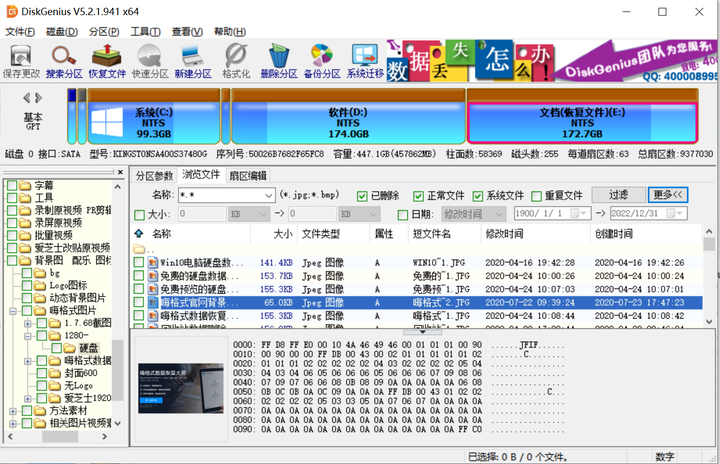Click the Win10电脑硬盘数 file icon

(153, 263)
